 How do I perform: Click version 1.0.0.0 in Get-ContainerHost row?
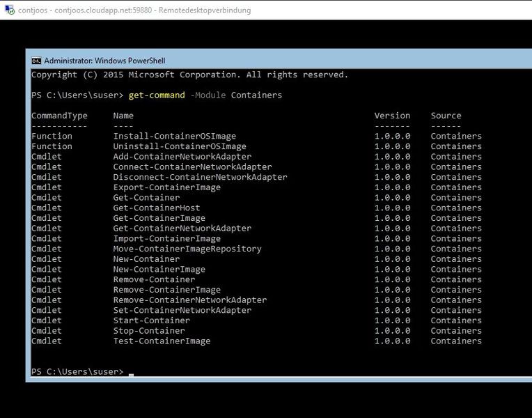click(x=392, y=208)
